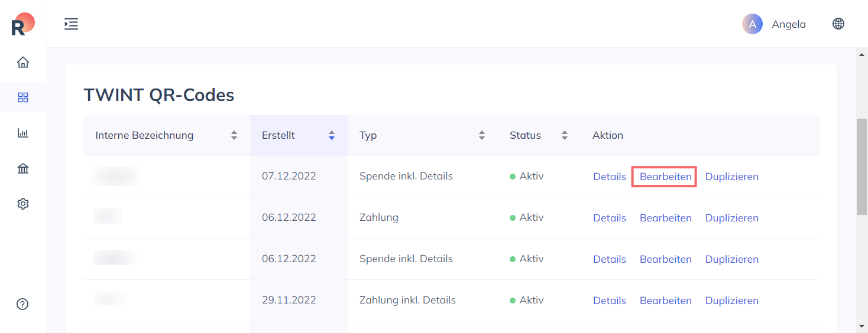Click the scrollbar up arrow
Viewport: 868px width, 333px height.
coord(861,54)
